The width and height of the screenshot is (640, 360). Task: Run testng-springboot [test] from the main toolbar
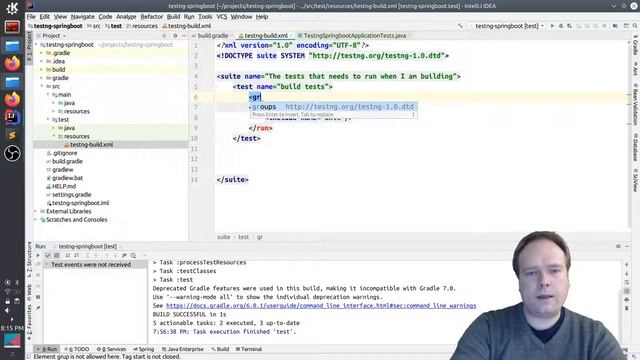coord(552,26)
